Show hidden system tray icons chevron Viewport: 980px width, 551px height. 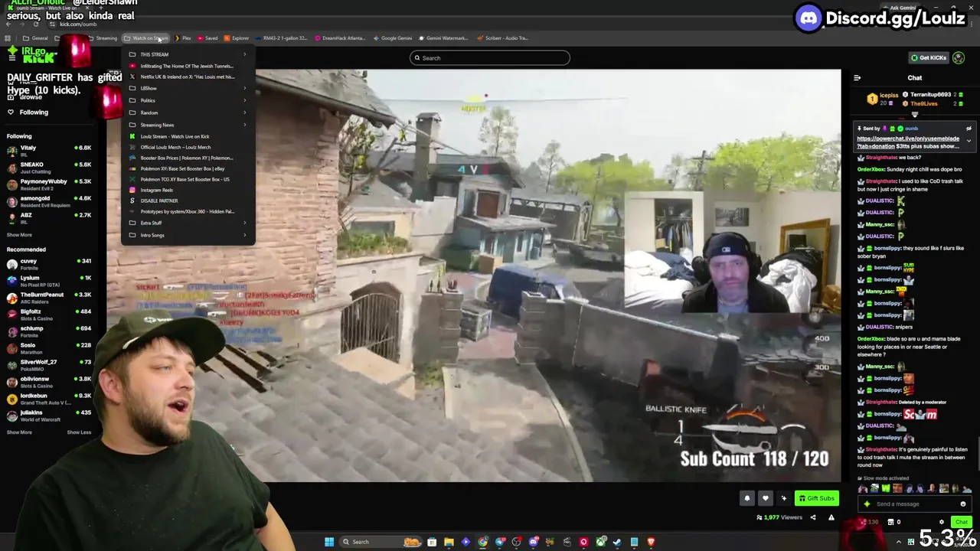899,542
